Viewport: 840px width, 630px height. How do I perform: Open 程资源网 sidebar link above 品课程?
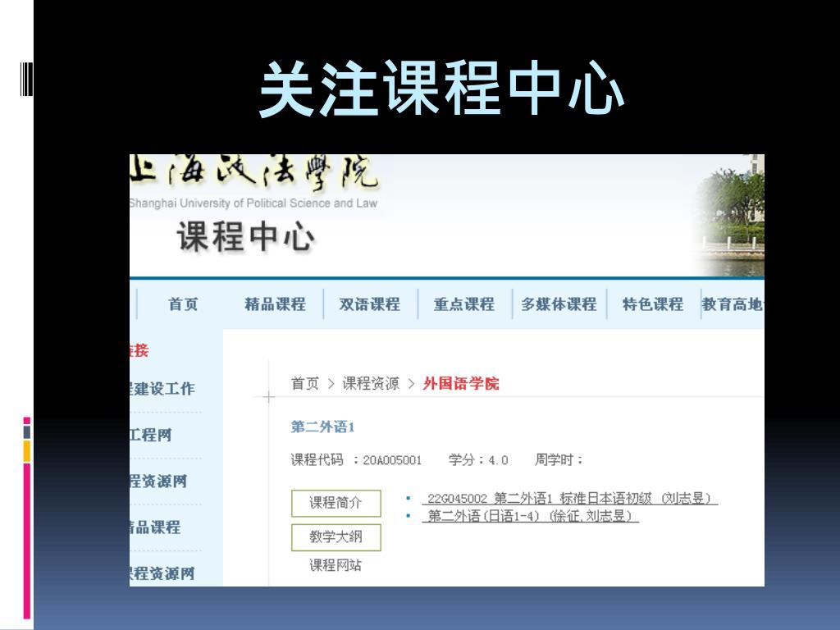point(158,481)
